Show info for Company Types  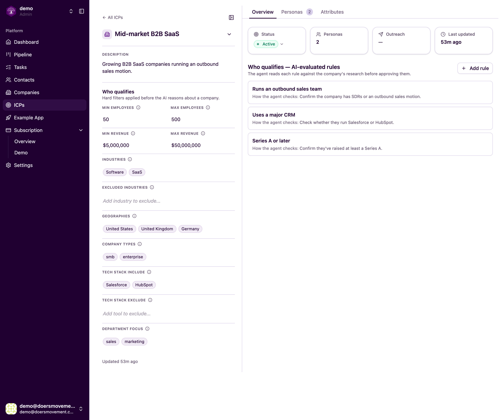[x=140, y=244]
